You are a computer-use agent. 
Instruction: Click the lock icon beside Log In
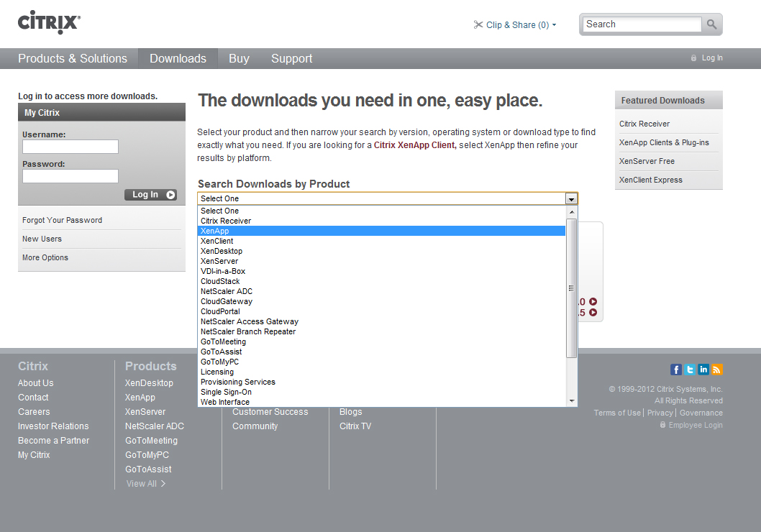tap(693, 58)
